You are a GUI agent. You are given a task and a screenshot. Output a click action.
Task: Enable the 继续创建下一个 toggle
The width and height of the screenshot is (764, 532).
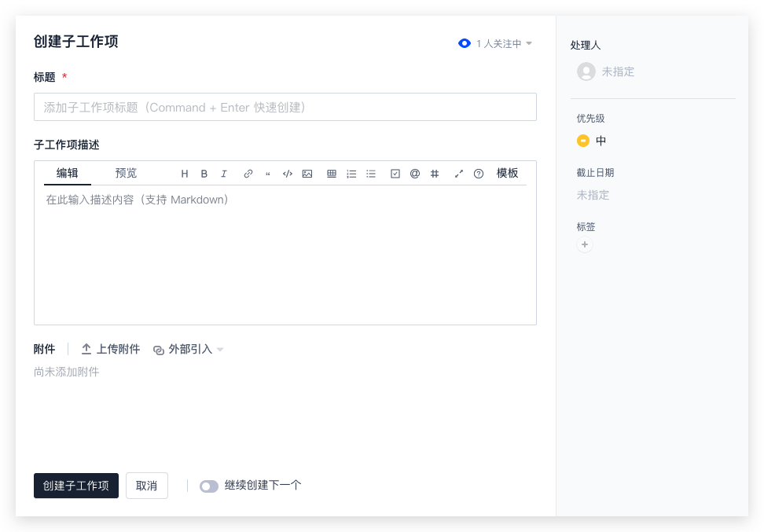point(209,486)
